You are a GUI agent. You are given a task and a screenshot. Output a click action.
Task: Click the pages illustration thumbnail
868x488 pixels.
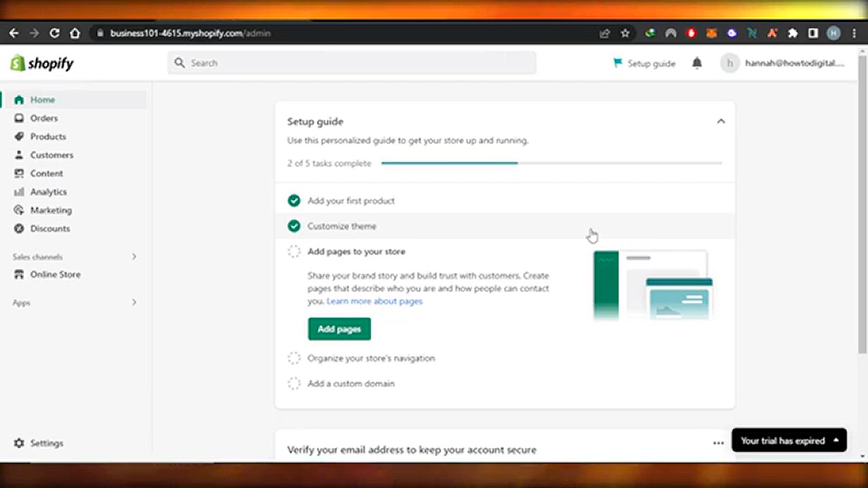pos(653,285)
